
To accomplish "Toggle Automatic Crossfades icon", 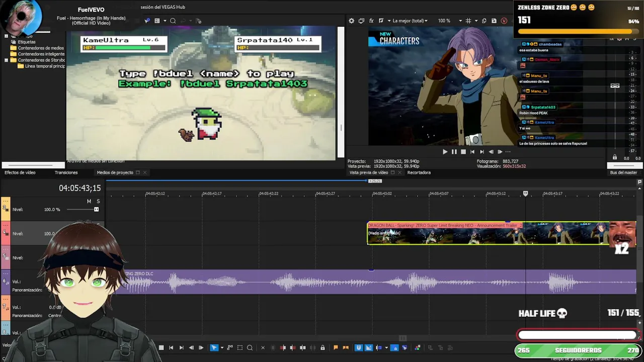I will [x=369, y=347].
